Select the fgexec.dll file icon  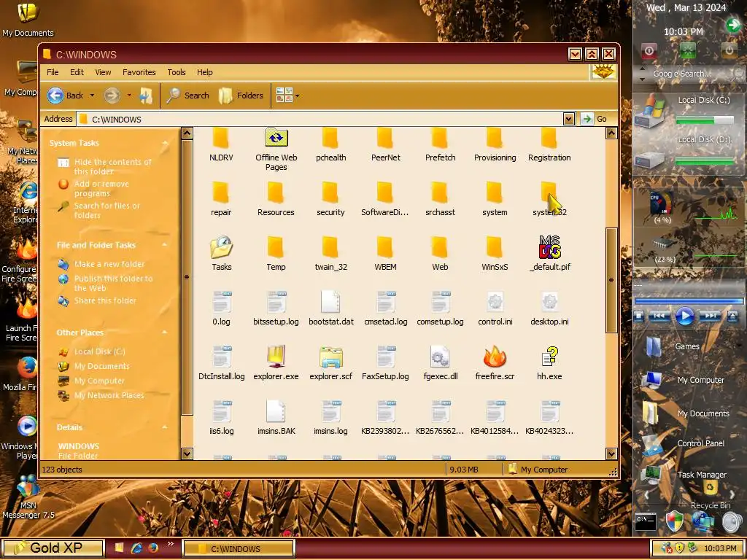[440, 357]
